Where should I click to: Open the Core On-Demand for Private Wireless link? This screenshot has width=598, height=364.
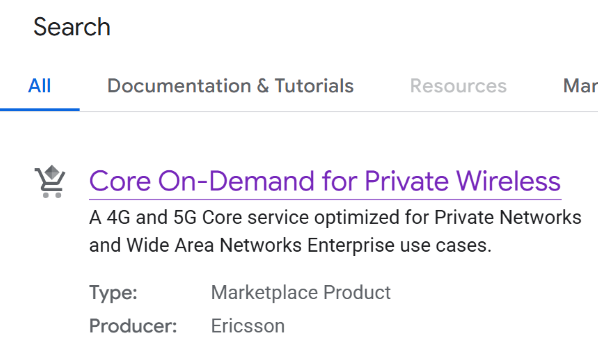(x=325, y=181)
